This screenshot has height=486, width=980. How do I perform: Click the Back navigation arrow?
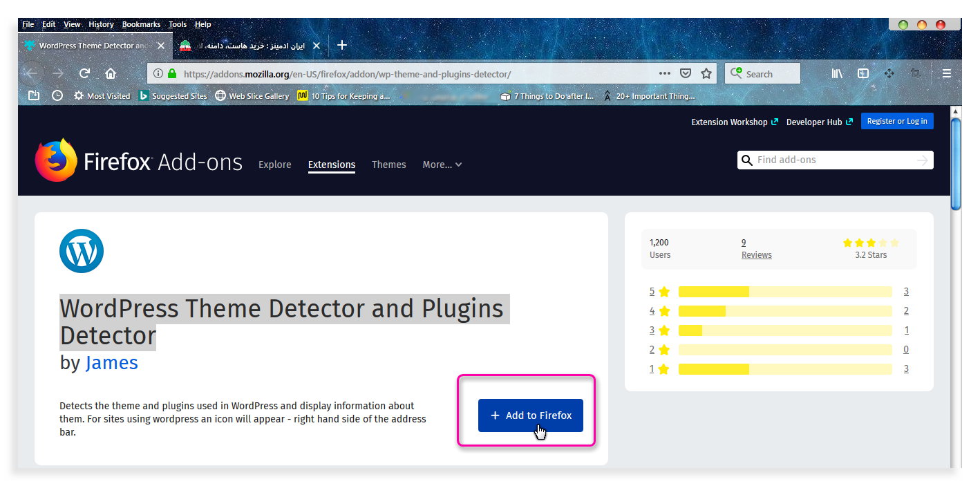(32, 73)
